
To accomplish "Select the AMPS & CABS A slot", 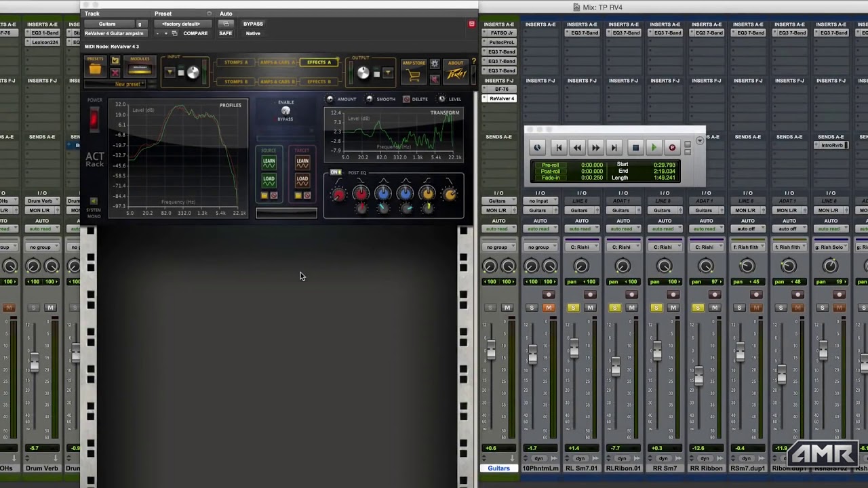I will click(277, 62).
